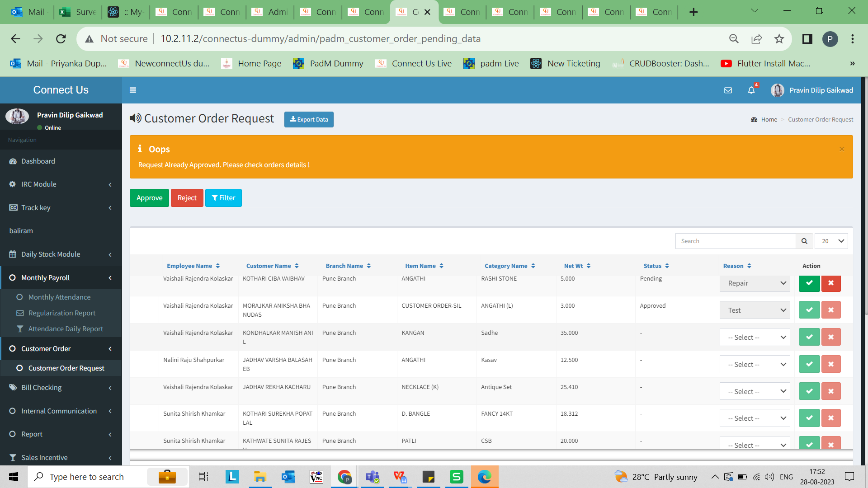868x488 pixels.
Task: Approve the JADHAV REKHA KACHARU row
Action: (809, 391)
